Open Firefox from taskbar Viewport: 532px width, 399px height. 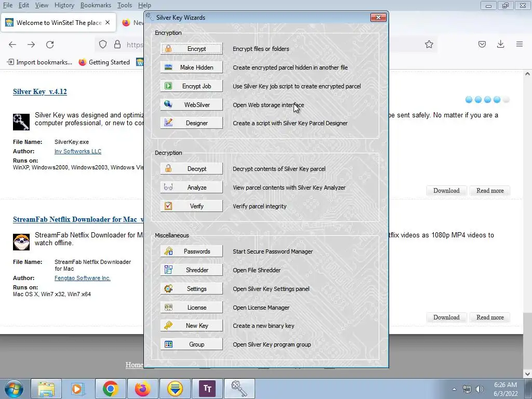[142, 389]
